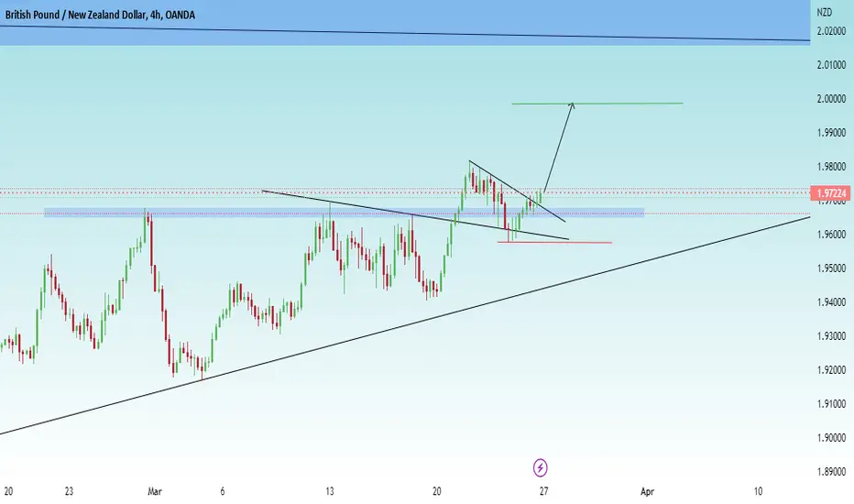Click the 13 date label on time axis
Viewport: 854px width, 504px height.
[330, 491]
